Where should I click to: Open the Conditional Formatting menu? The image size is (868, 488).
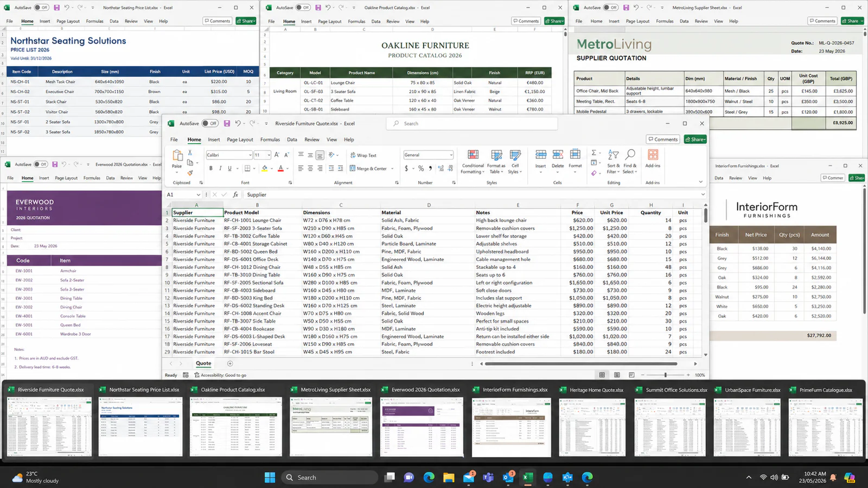pos(473,162)
